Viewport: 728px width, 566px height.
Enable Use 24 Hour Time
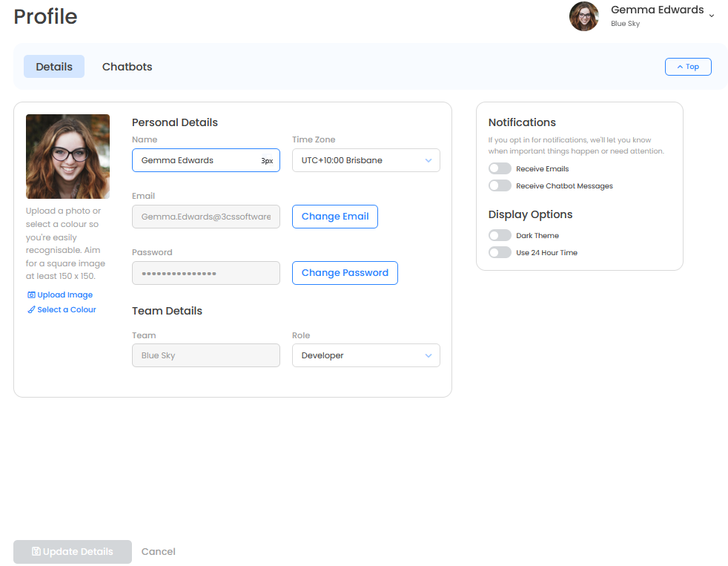click(500, 253)
